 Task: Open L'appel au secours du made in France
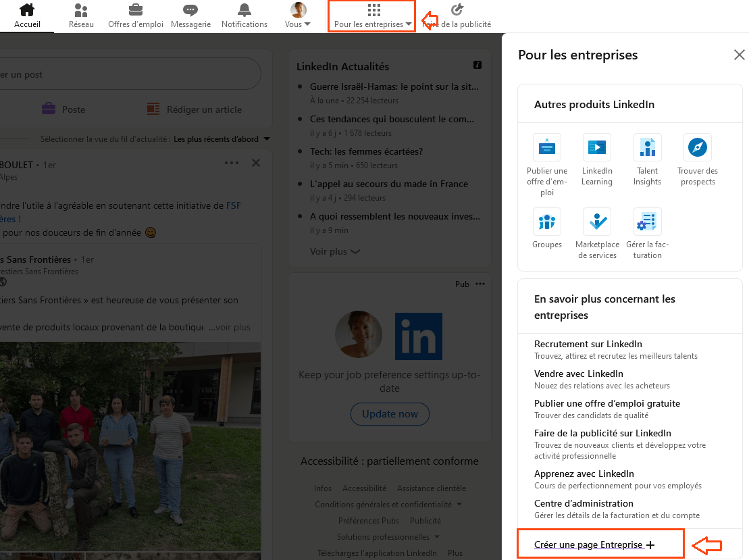[389, 184]
